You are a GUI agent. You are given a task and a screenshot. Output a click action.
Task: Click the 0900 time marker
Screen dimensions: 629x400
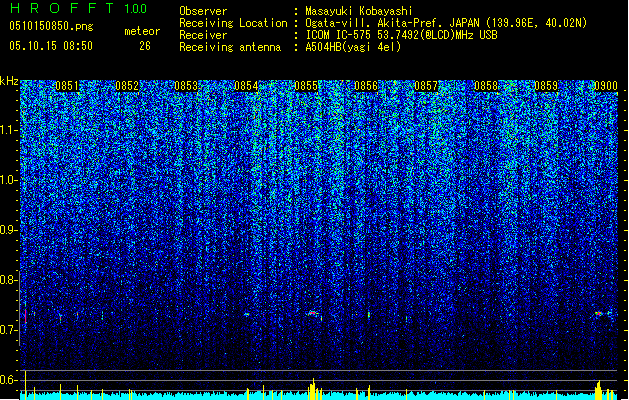pos(606,86)
